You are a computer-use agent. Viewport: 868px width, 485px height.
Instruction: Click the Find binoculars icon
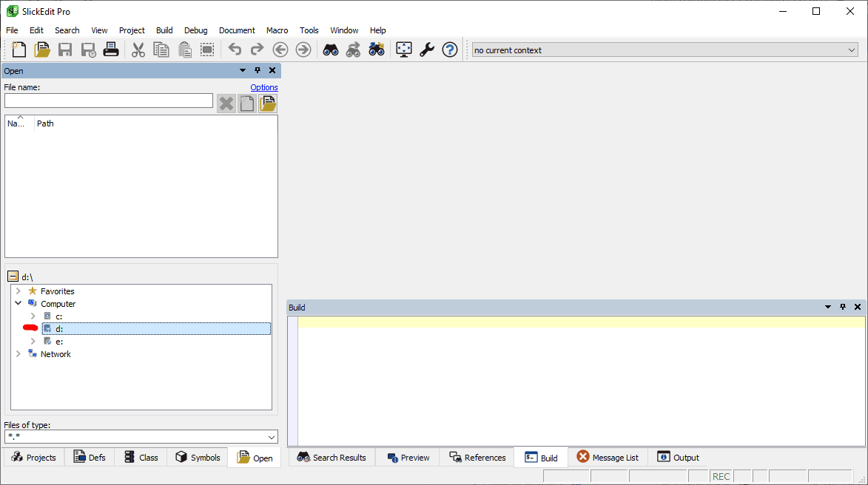[x=331, y=50]
